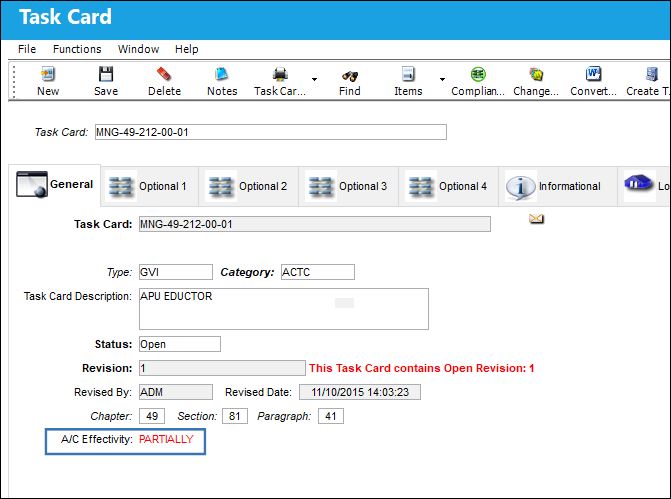This screenshot has height=499, width=671.
Task: Click the Create T... toolbar icon
Action: pos(652,74)
